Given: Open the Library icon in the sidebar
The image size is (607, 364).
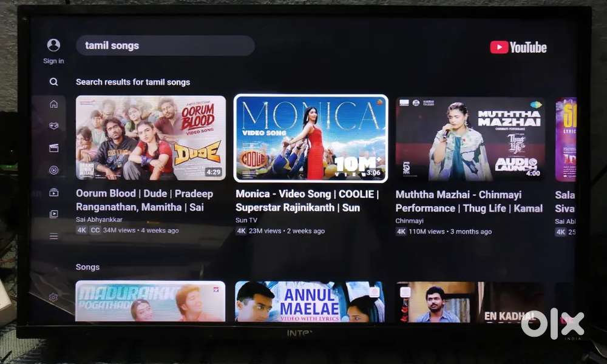Looking at the screenshot, I should click(x=53, y=214).
